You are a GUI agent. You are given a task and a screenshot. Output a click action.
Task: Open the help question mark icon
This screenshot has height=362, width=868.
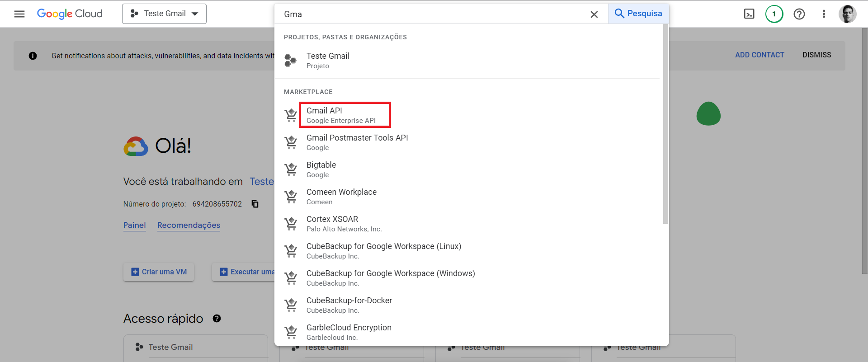799,14
